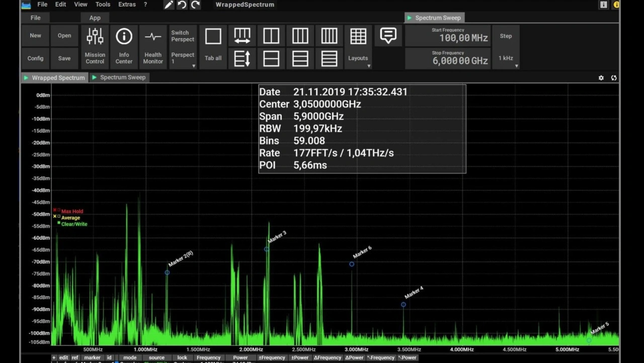Switch to the Spectrum Sweep view tab
The height and width of the screenshot is (363, 644).
click(122, 78)
